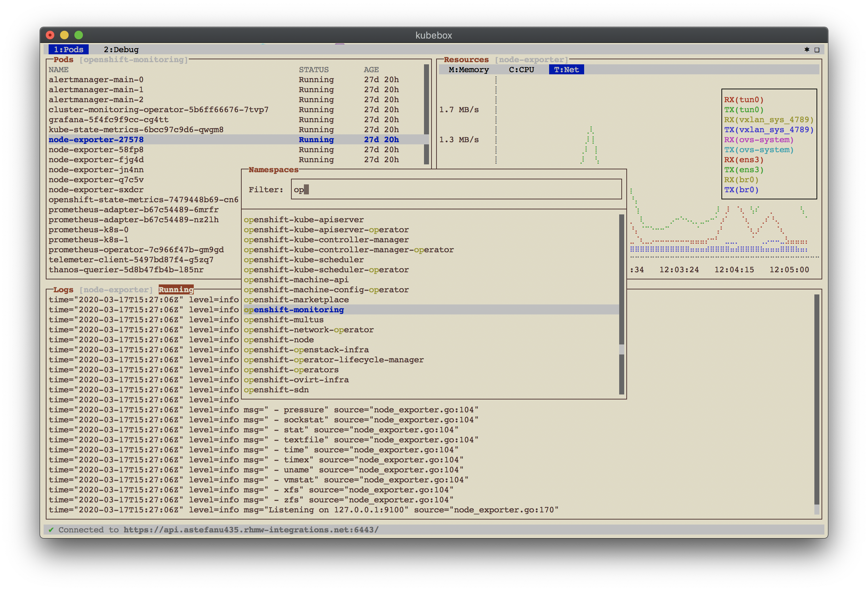The image size is (868, 591).
Task: Select pod thanos-querier-5d8b47fb4b-l85nr
Action: coord(126,269)
